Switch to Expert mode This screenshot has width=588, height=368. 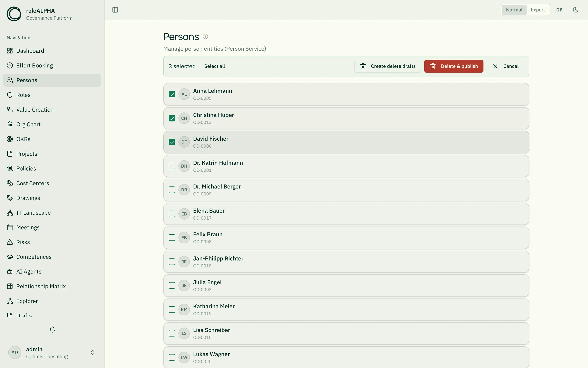538,10
